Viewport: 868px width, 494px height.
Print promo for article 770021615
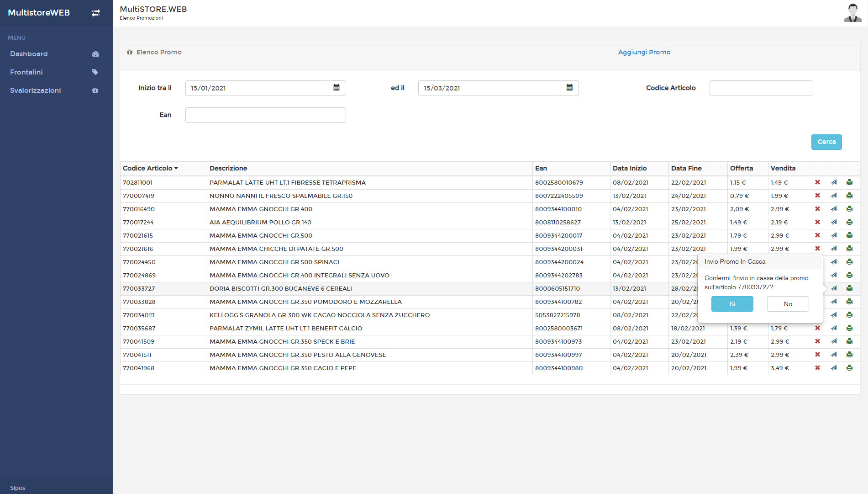(x=849, y=235)
